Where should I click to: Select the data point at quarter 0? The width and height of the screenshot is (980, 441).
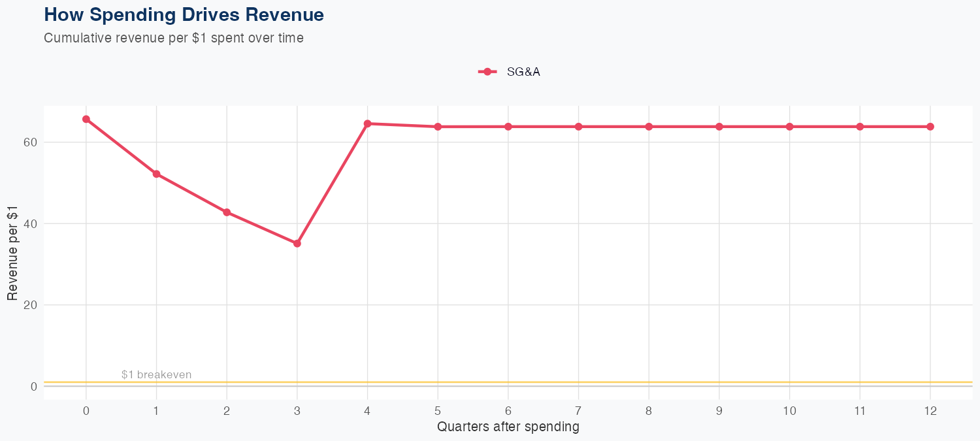pyautogui.click(x=86, y=119)
